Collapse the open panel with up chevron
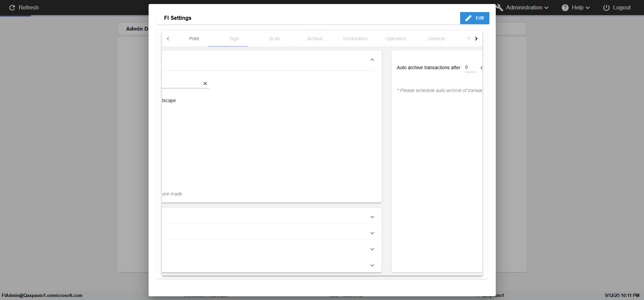This screenshot has height=300, width=644. 372,60
